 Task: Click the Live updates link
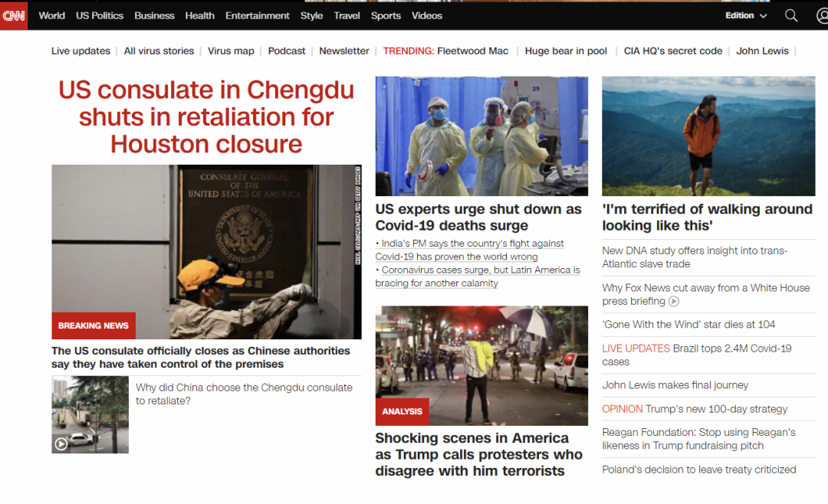(x=80, y=51)
